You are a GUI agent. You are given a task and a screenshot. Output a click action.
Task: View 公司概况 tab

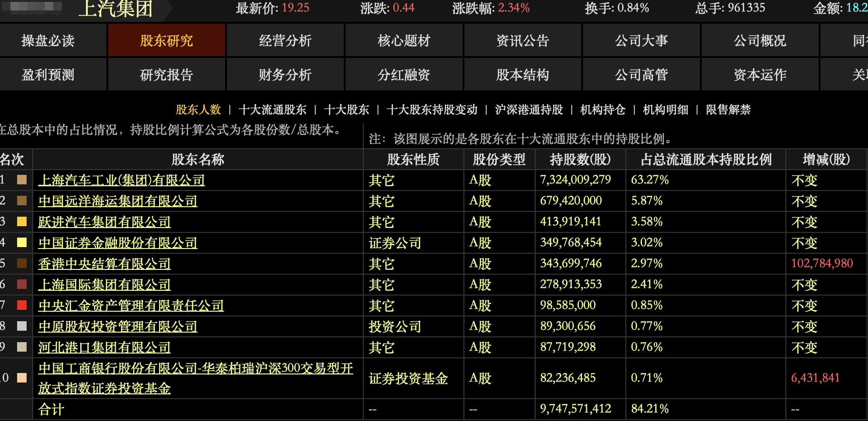coord(760,40)
